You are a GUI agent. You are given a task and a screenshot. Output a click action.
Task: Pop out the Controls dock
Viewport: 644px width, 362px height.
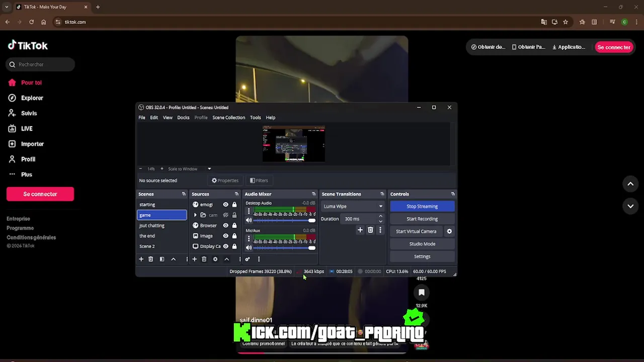(453, 194)
